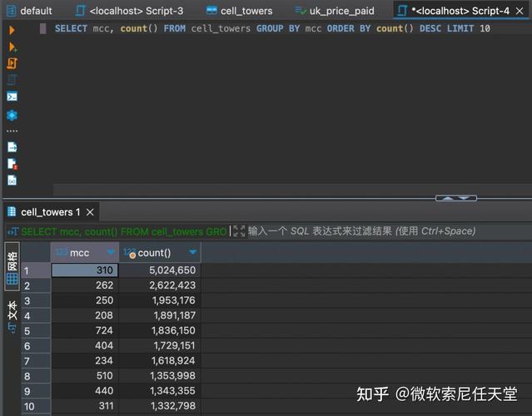Click the mcc column header
Viewport: 532px width, 416px height.
click(x=85, y=253)
